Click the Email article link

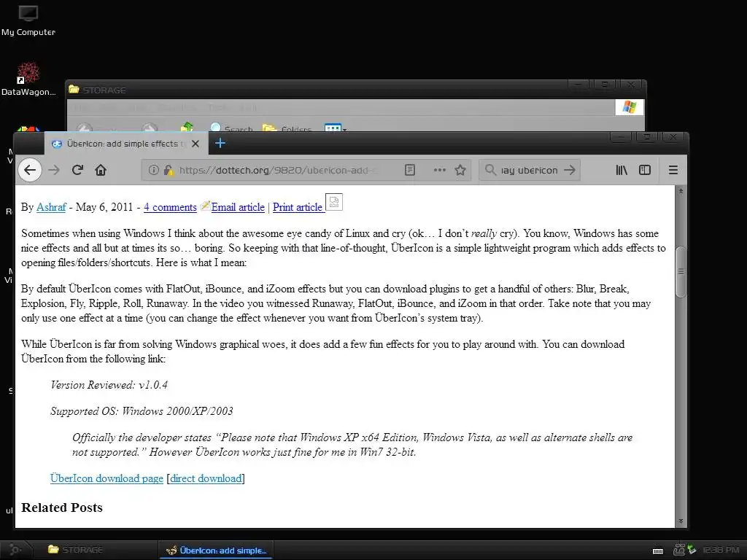point(238,207)
